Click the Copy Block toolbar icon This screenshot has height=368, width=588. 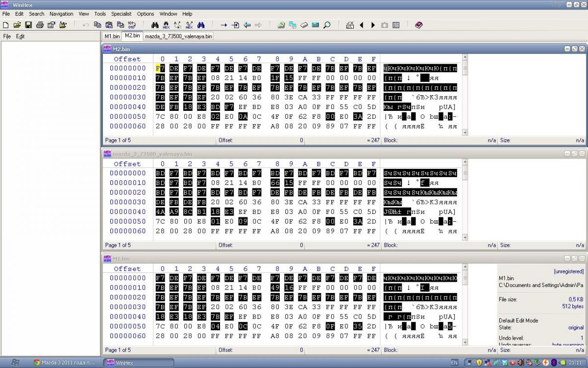pos(98,25)
